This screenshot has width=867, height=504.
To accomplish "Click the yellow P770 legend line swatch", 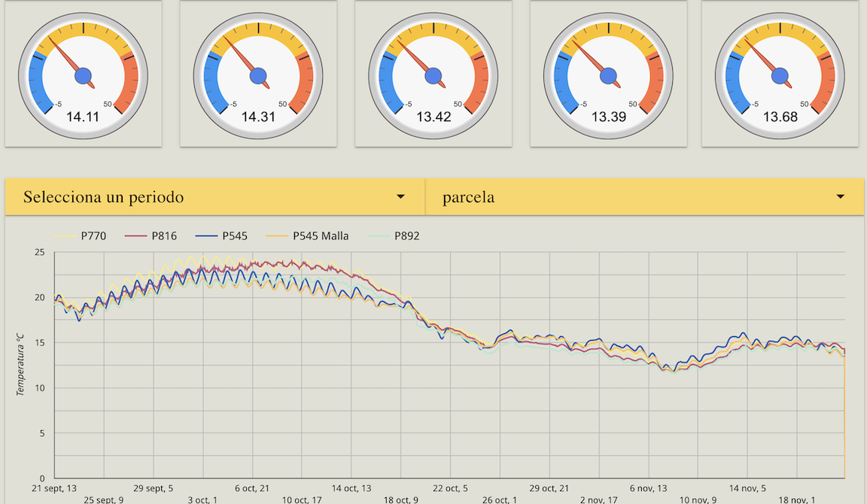I will tap(64, 236).
